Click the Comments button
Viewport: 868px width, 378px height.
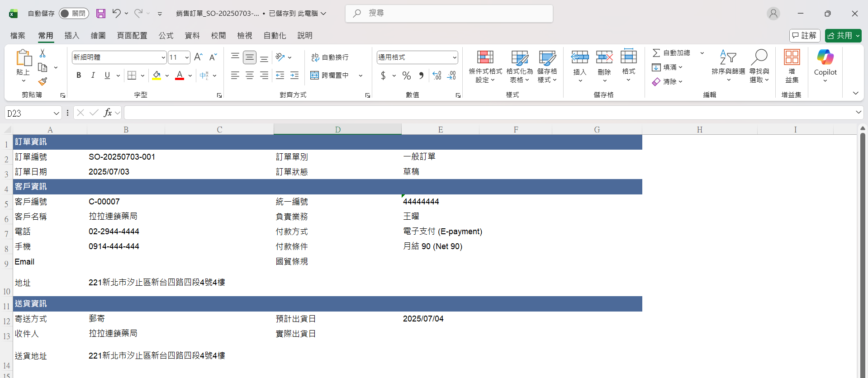pyautogui.click(x=805, y=35)
